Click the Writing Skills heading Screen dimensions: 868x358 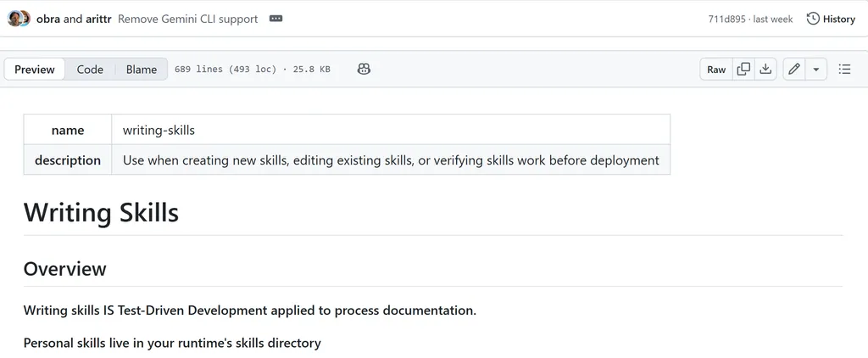coord(102,213)
